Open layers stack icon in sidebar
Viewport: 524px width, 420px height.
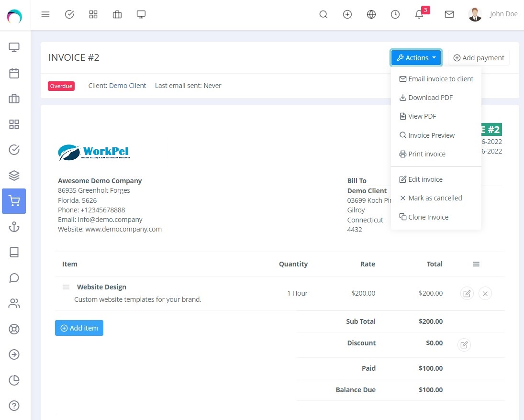point(14,176)
